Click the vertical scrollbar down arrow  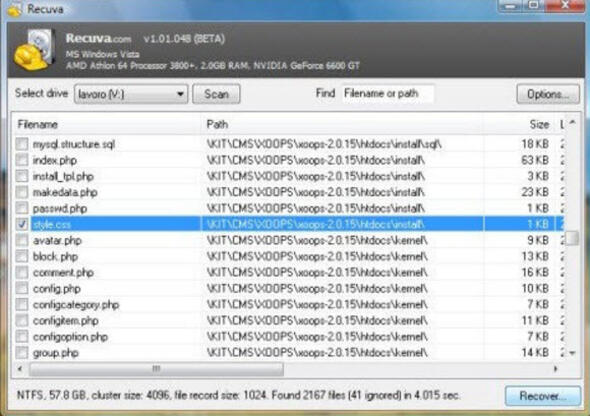[572, 353]
